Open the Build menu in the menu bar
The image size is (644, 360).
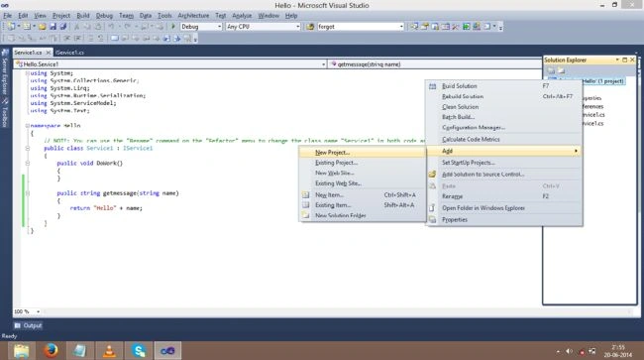pyautogui.click(x=83, y=16)
